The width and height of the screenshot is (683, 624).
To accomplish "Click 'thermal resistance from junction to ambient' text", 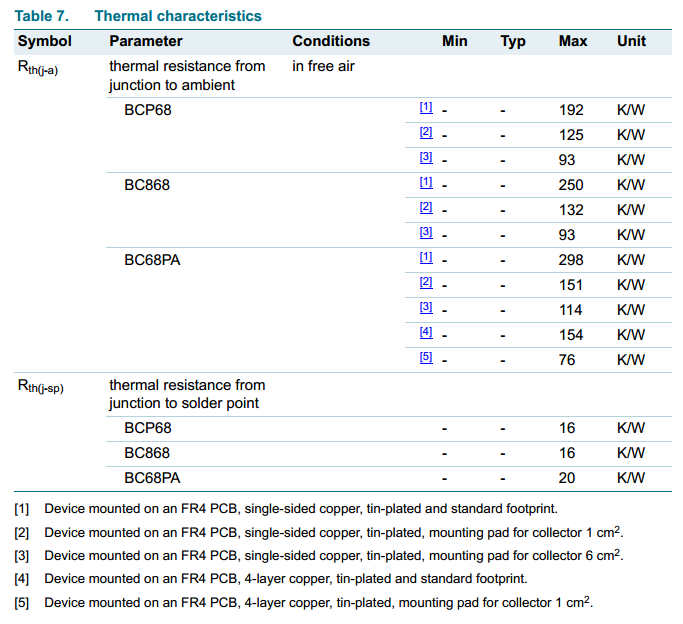I will 187,75.
